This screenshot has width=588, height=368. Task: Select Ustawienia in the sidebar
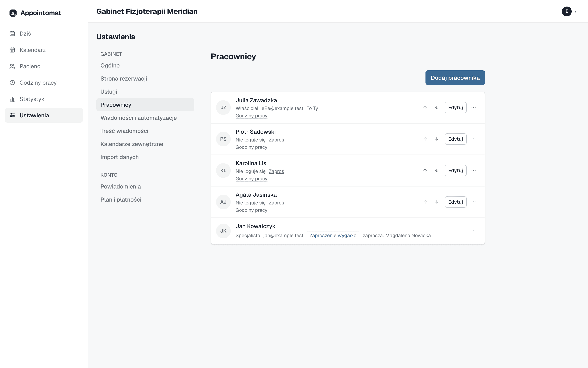pyautogui.click(x=44, y=115)
